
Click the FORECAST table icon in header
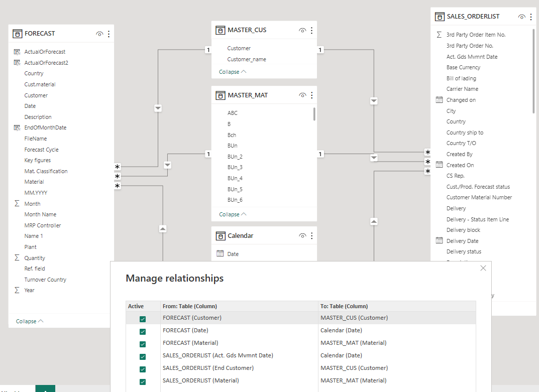tap(17, 34)
